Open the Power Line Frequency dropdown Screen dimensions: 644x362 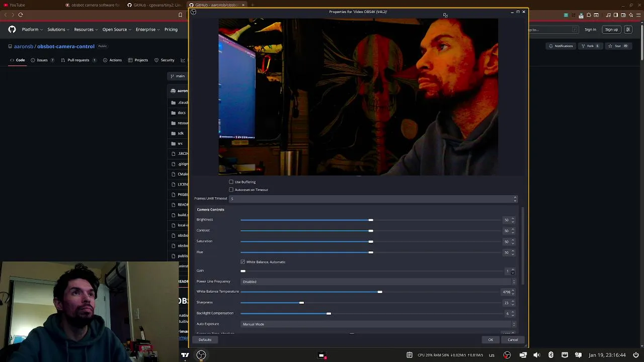[x=379, y=282]
